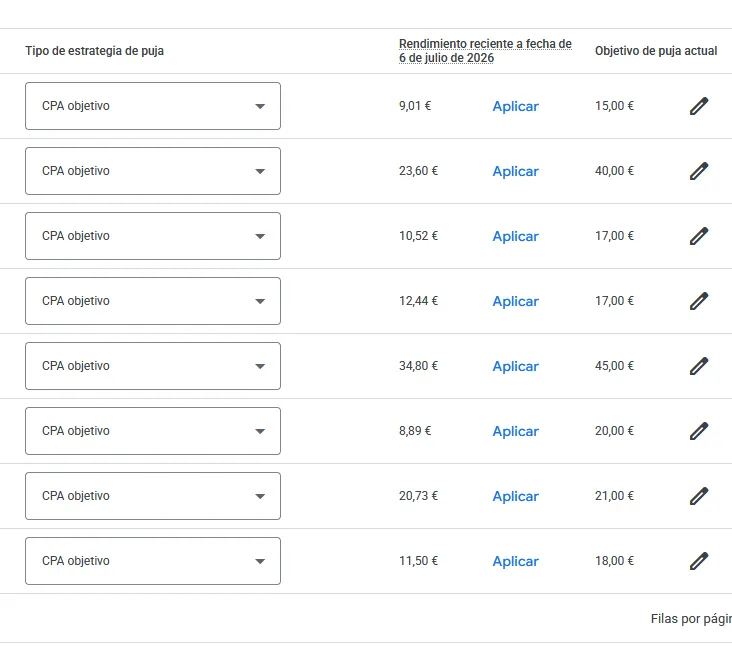Expand strategy dropdown in 20,73 € row
This screenshot has height=647, width=732.
click(x=153, y=496)
